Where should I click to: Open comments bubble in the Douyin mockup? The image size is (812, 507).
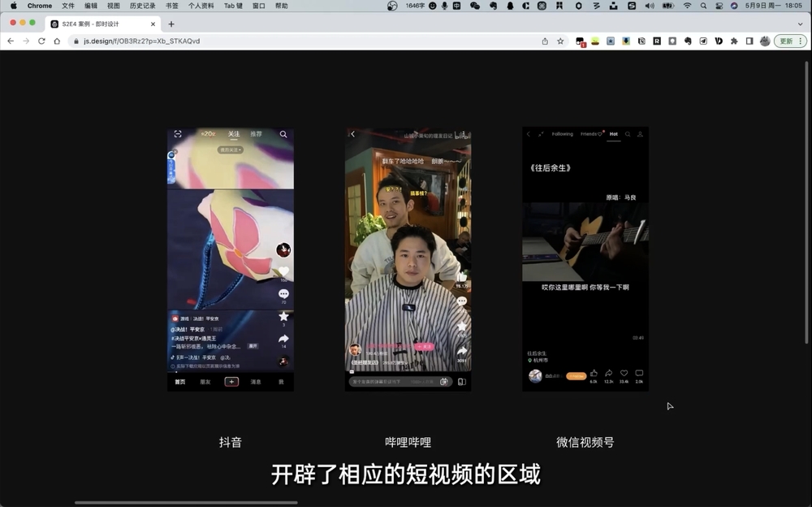(x=283, y=293)
